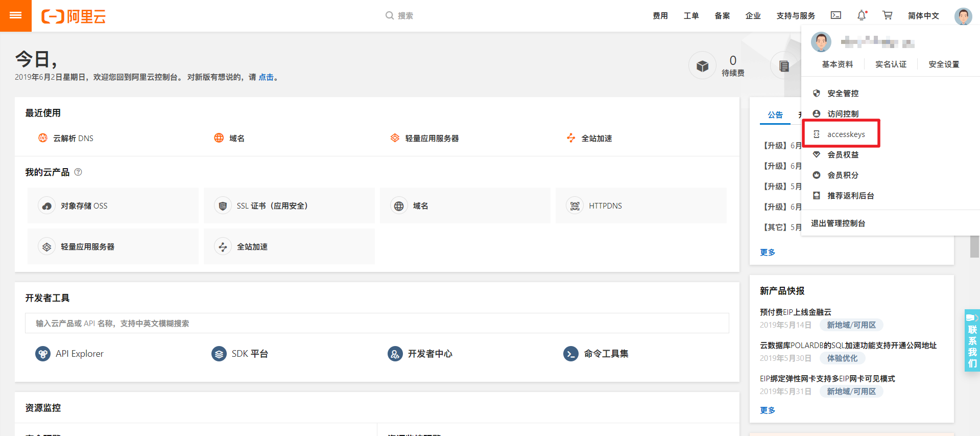Click 退出管理控制台 to log out
The height and width of the screenshot is (436, 980).
(x=838, y=223)
